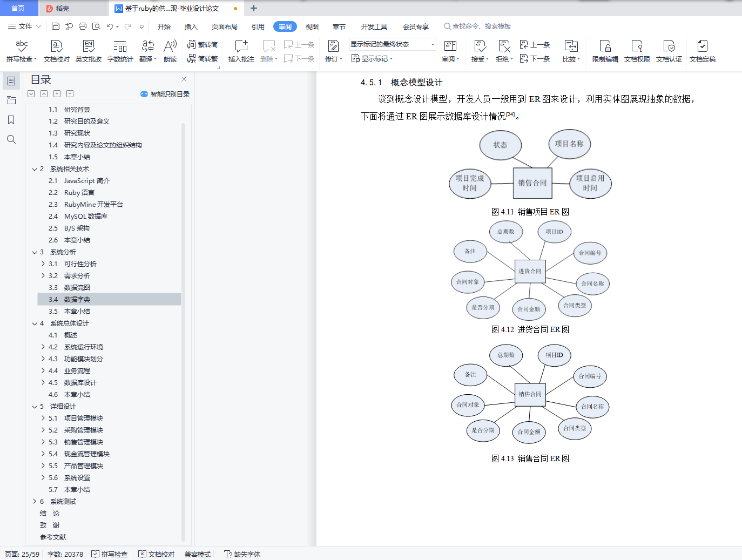Save the document with the save icon
This screenshot has height=560, width=742.
(56, 26)
